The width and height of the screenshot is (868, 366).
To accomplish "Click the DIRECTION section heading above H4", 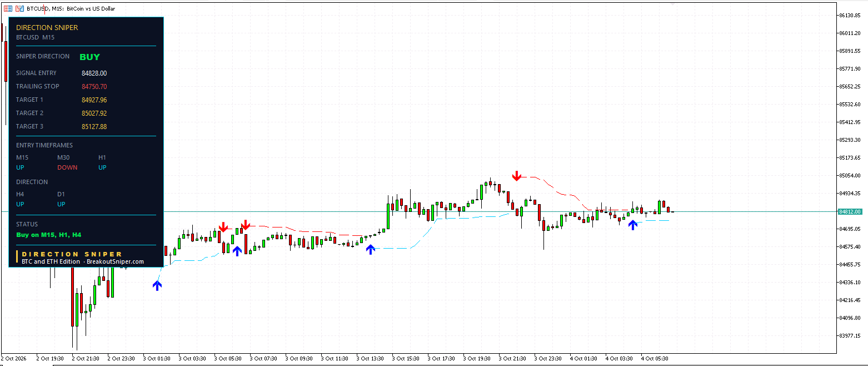I will click(x=32, y=182).
